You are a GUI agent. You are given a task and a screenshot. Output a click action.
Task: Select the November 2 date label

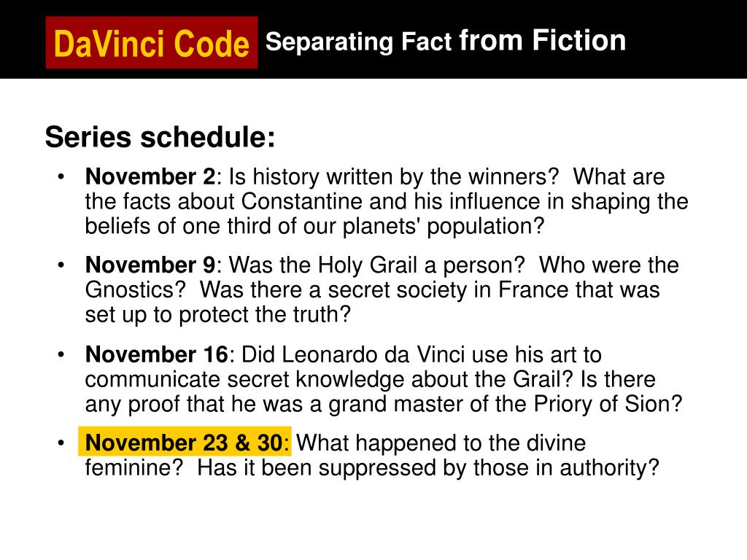pyautogui.click(x=150, y=176)
